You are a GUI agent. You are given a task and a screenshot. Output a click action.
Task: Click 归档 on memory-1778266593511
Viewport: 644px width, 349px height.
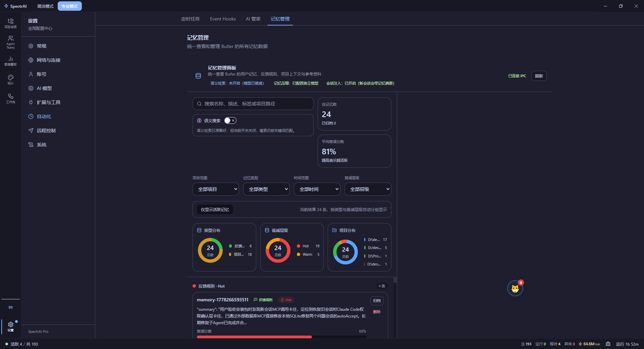(377, 301)
